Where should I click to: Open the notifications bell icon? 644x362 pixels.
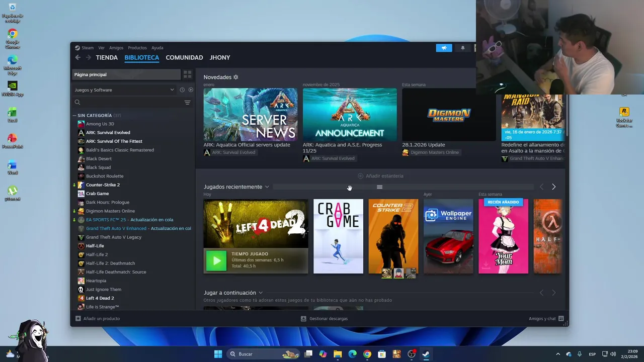click(463, 48)
